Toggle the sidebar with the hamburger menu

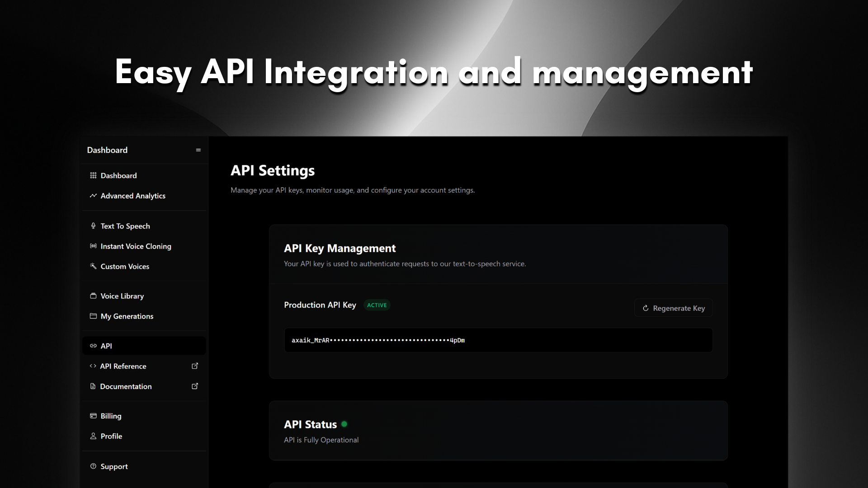[198, 150]
